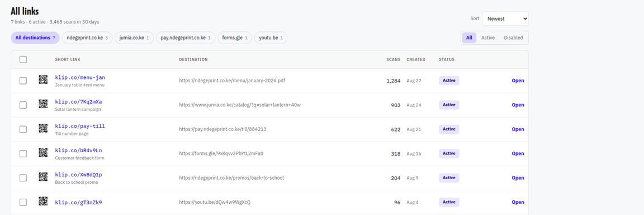The height and width of the screenshot is (215, 644).
Task: Click the jumia.co.ke catalog destination URL
Action: click(240, 105)
